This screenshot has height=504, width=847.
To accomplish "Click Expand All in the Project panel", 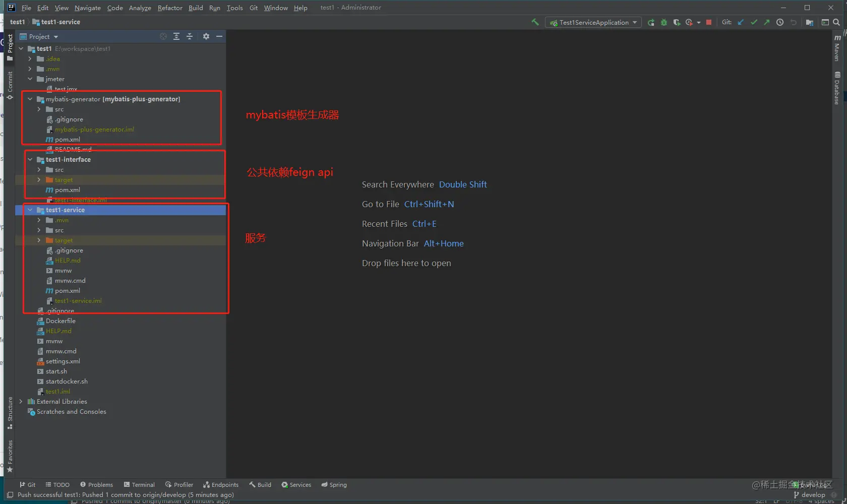I will (176, 36).
